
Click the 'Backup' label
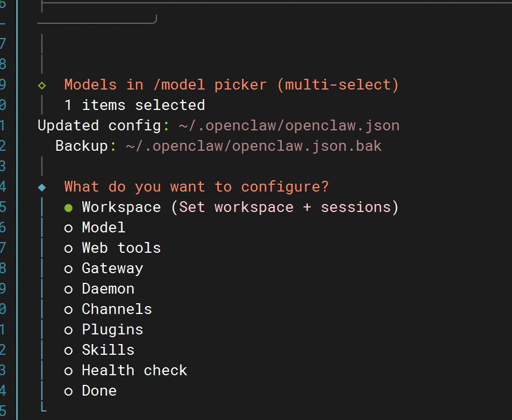point(81,146)
